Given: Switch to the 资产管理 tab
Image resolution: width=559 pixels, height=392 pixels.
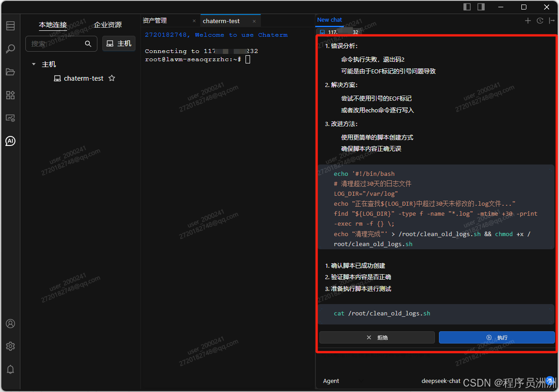Looking at the screenshot, I should coord(155,20).
